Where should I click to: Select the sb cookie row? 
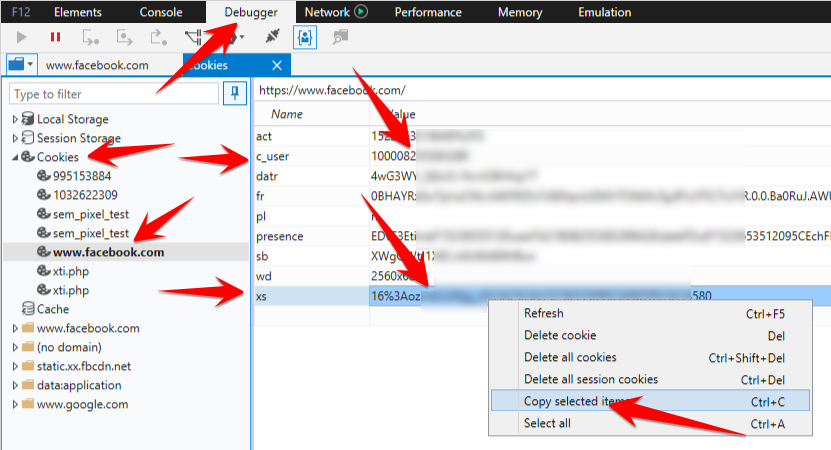(543, 257)
